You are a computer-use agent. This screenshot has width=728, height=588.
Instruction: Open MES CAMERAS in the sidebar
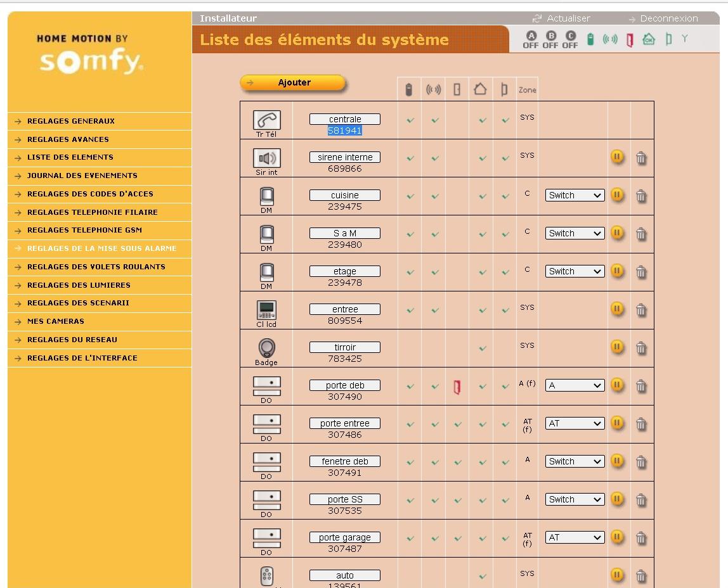pos(56,321)
